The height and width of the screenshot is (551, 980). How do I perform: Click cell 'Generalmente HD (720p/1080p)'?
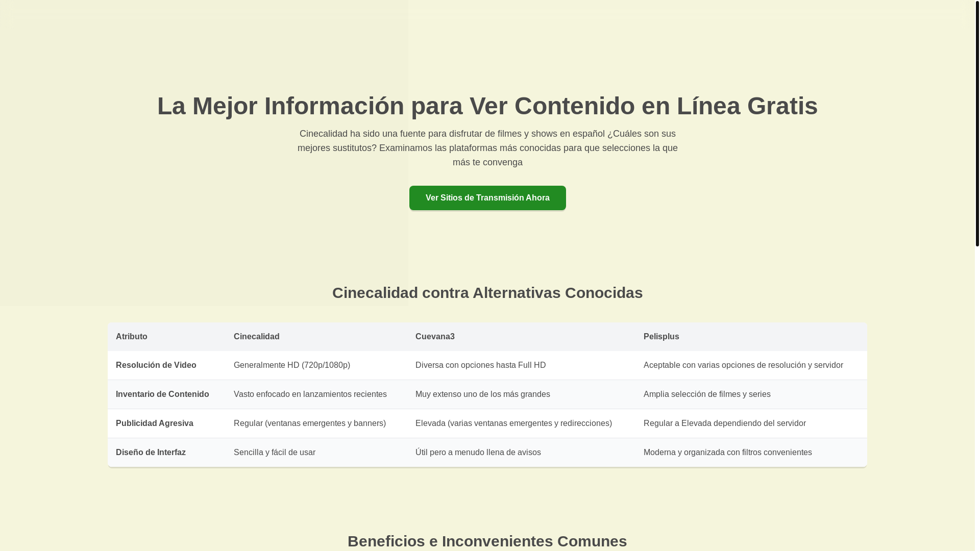[316, 365]
